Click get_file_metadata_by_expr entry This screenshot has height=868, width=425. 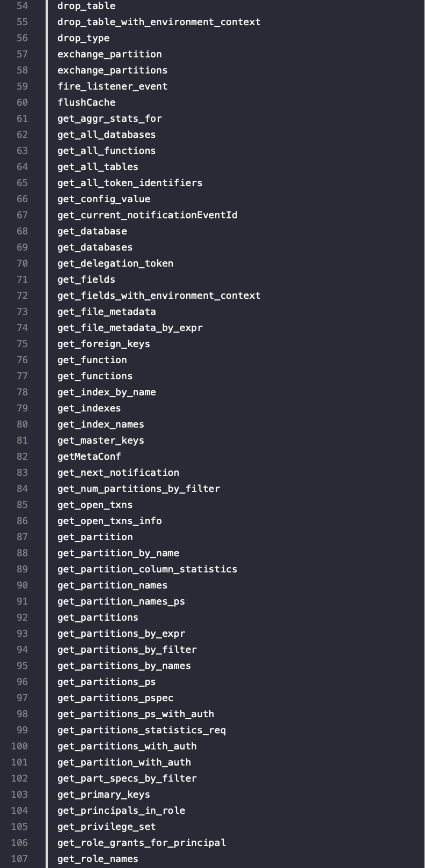point(130,328)
